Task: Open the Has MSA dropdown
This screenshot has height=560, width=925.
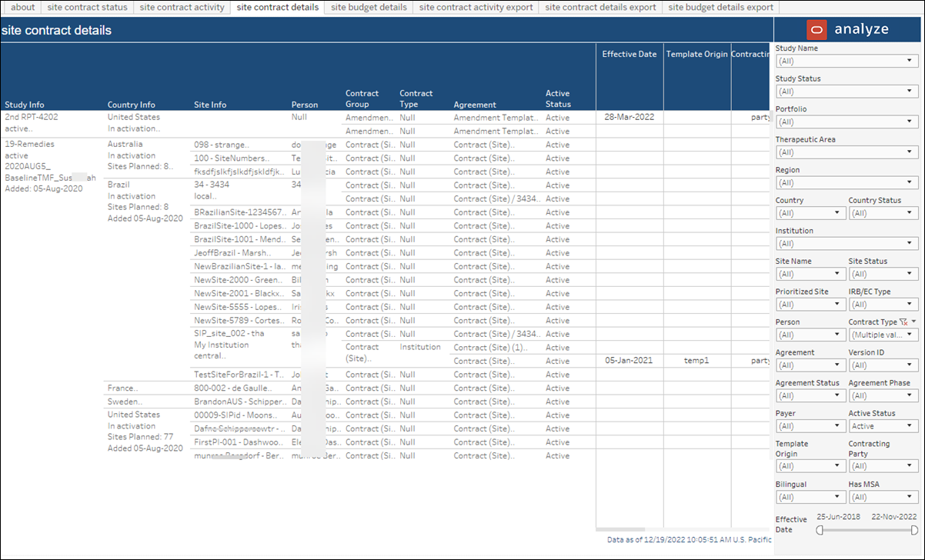Action: [x=883, y=497]
